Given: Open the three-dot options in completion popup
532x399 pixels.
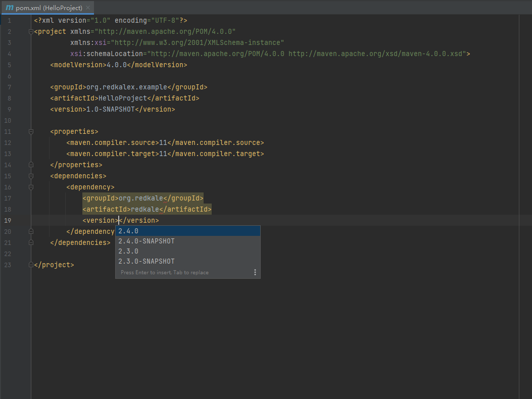Looking at the screenshot, I should (255, 272).
